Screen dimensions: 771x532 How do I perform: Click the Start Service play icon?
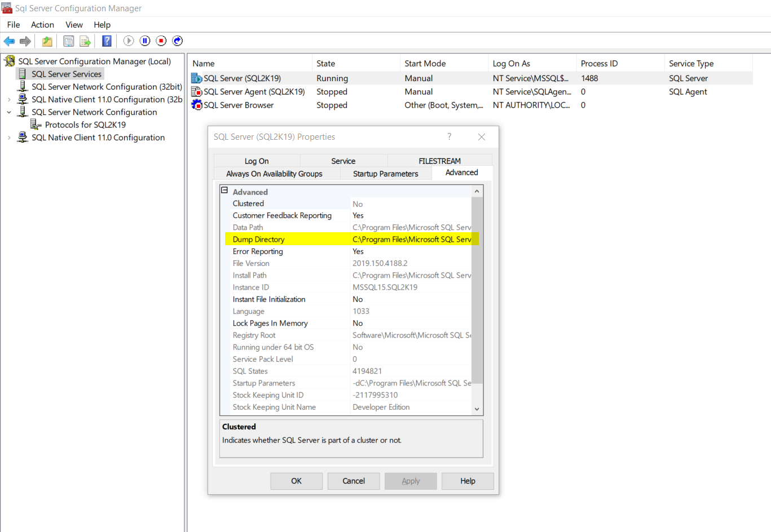point(129,41)
